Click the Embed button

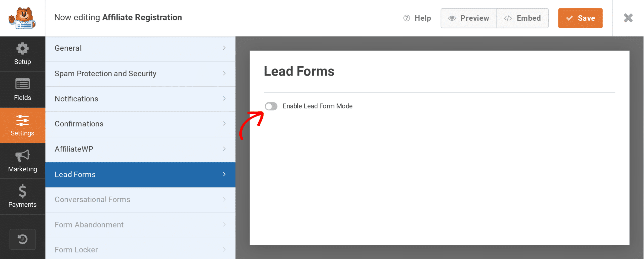[522, 18]
